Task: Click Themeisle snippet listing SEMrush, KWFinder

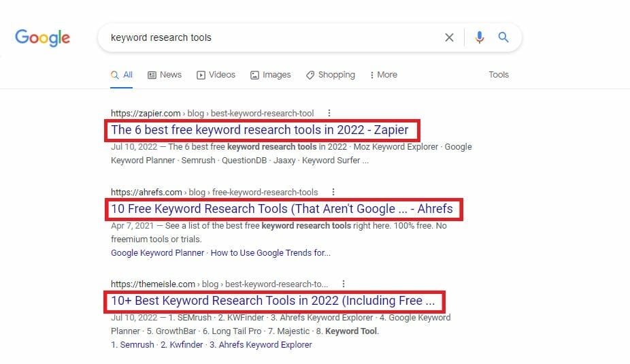Action: [280, 325]
